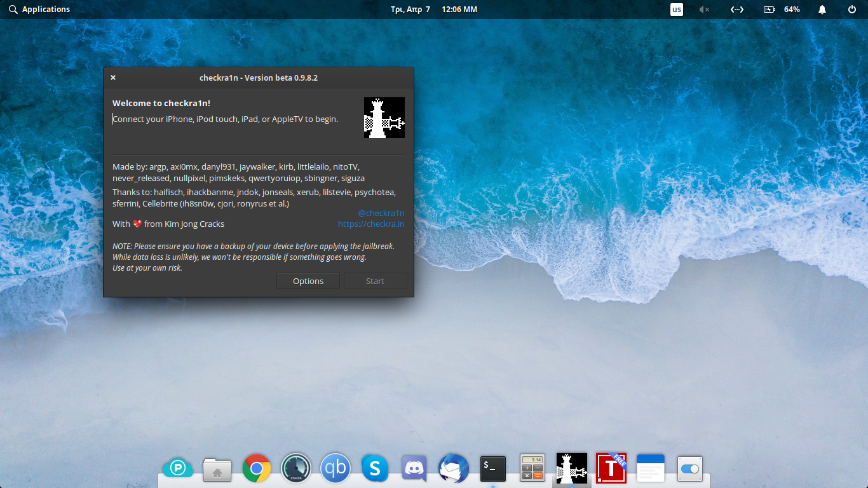Screen dimensions: 868x488
Task: Open the Applications menu
Action: tap(39, 9)
